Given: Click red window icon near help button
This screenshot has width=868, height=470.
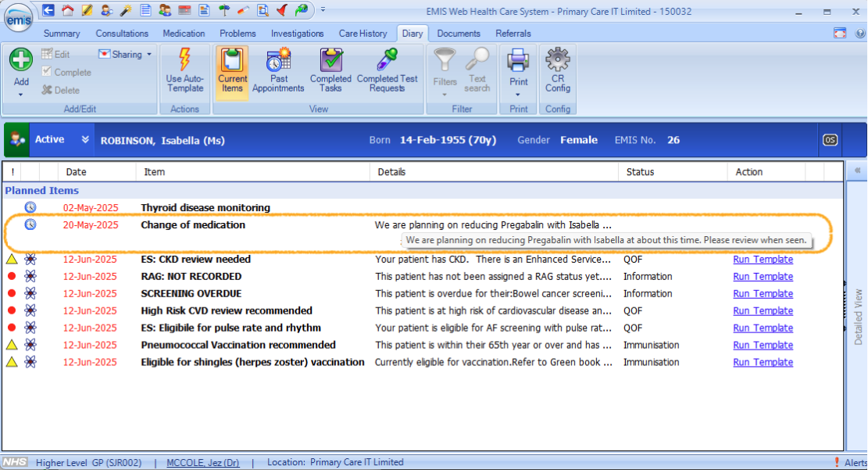Looking at the screenshot, I should tap(840, 34).
